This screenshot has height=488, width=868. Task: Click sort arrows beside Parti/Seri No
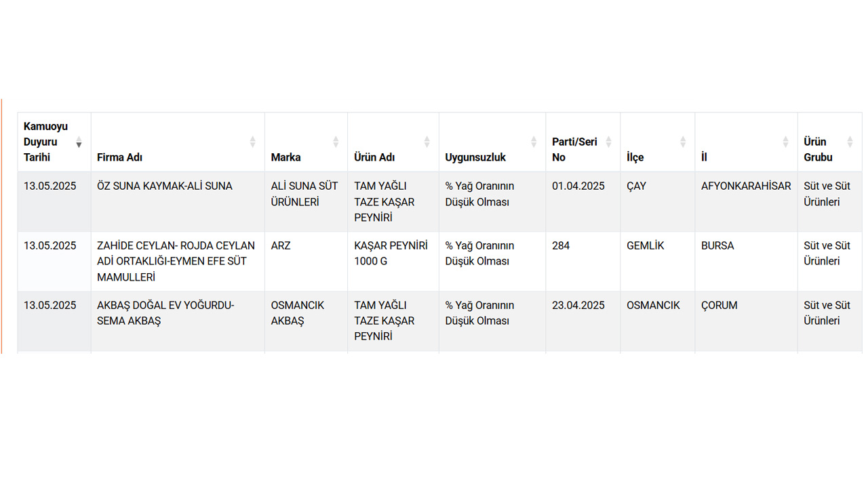click(x=608, y=142)
